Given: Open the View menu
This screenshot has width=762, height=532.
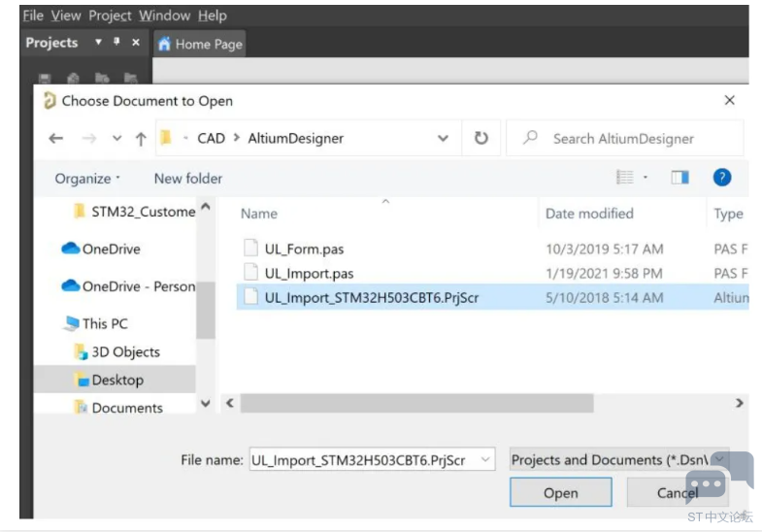Looking at the screenshot, I should [x=66, y=16].
